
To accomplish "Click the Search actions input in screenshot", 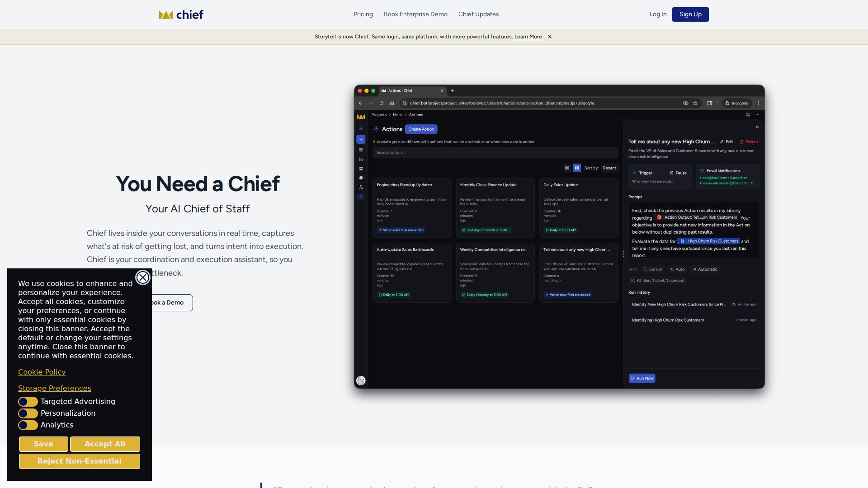I will [495, 153].
